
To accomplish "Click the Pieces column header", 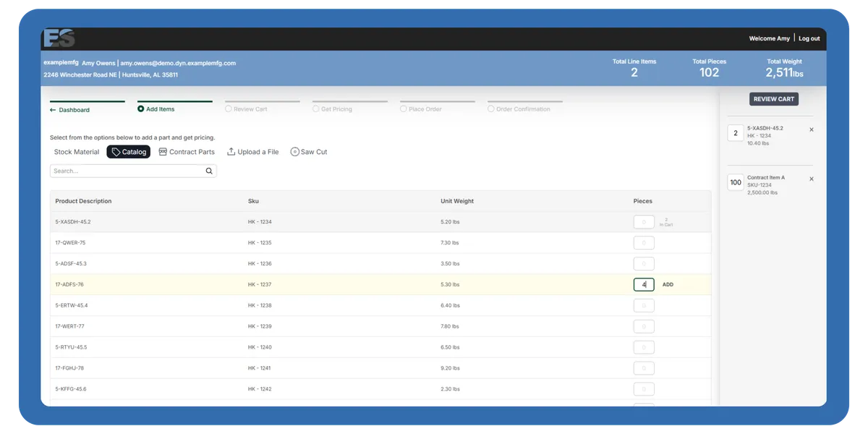I will click(643, 201).
